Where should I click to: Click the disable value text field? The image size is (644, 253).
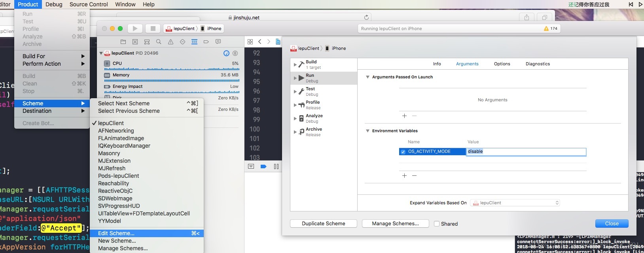click(526, 152)
